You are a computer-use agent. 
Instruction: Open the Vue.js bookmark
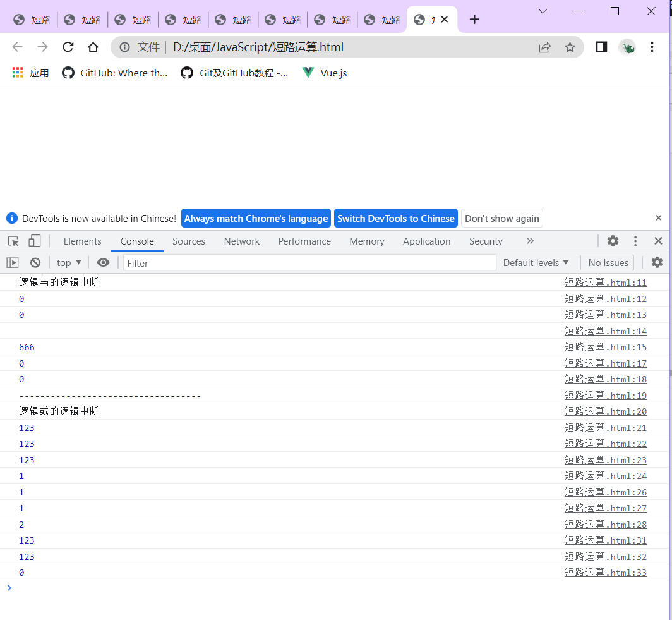325,73
